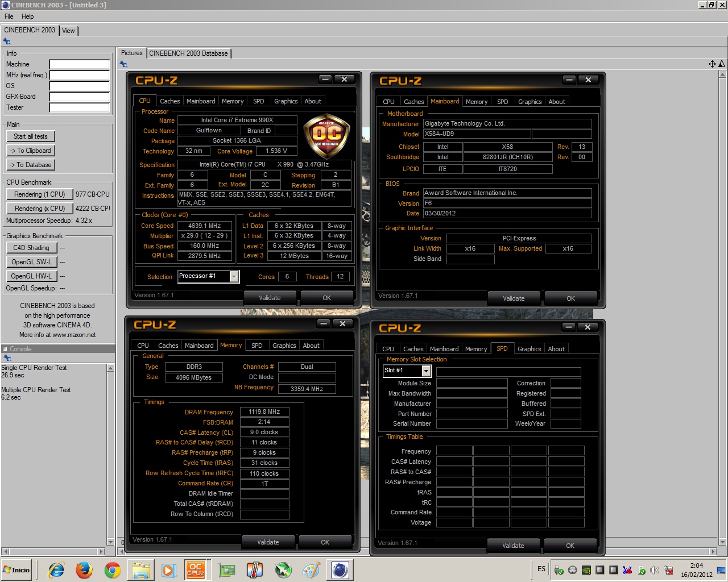Click Validate in the CPU-Z window showing Processor info
Screen dimensions: 728x582
pyautogui.click(x=270, y=298)
